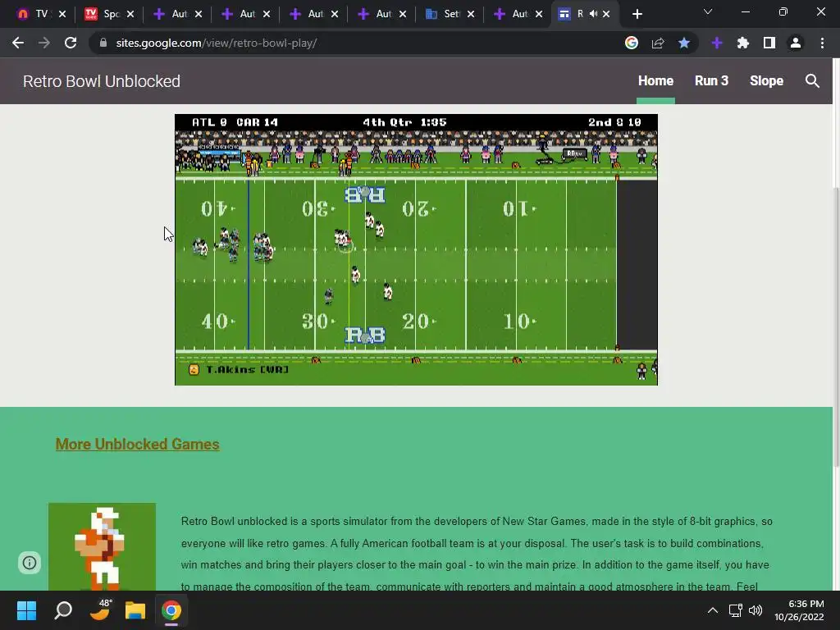Reload the Retro Bowl page
The width and height of the screenshot is (840, 630).
[x=71, y=43]
